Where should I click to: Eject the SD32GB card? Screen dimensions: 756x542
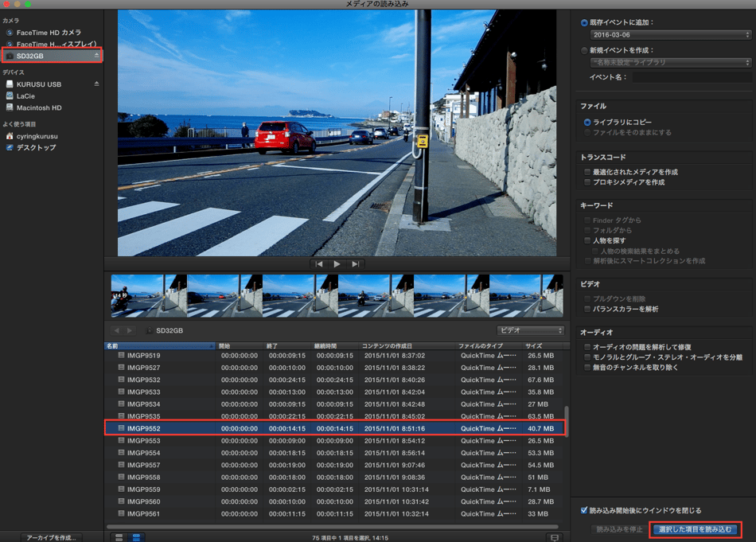click(x=97, y=56)
